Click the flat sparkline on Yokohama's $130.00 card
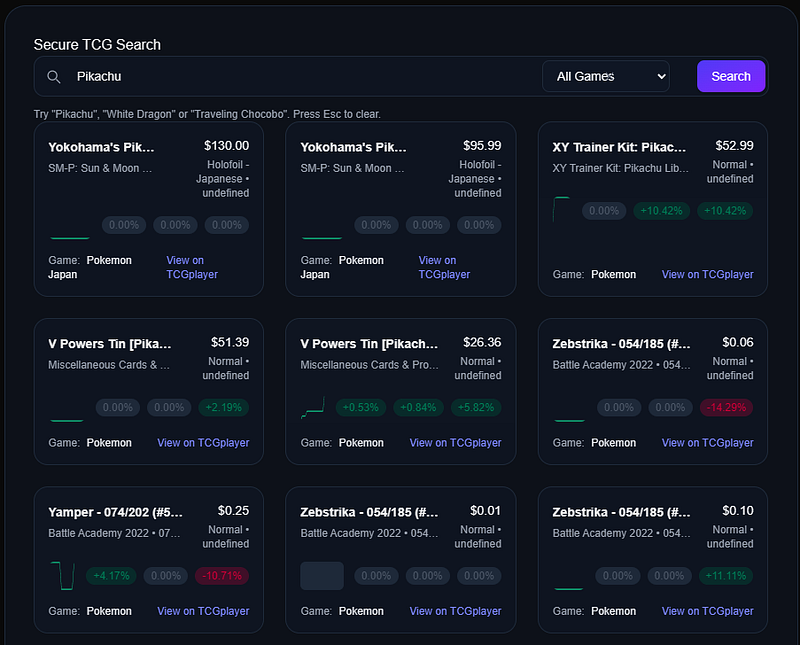 (70, 237)
